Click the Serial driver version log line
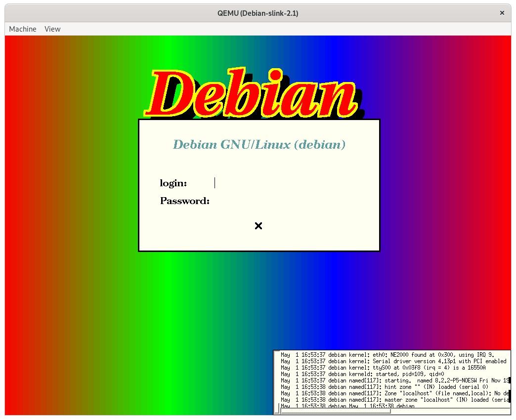The height and width of the screenshot is (420, 516). pyautogui.click(x=390, y=361)
